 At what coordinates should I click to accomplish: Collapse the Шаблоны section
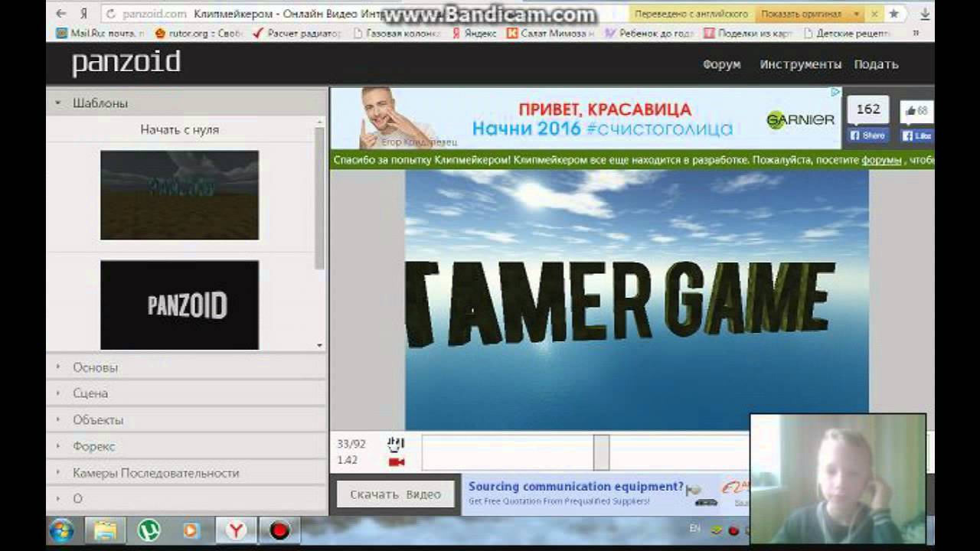tap(100, 103)
